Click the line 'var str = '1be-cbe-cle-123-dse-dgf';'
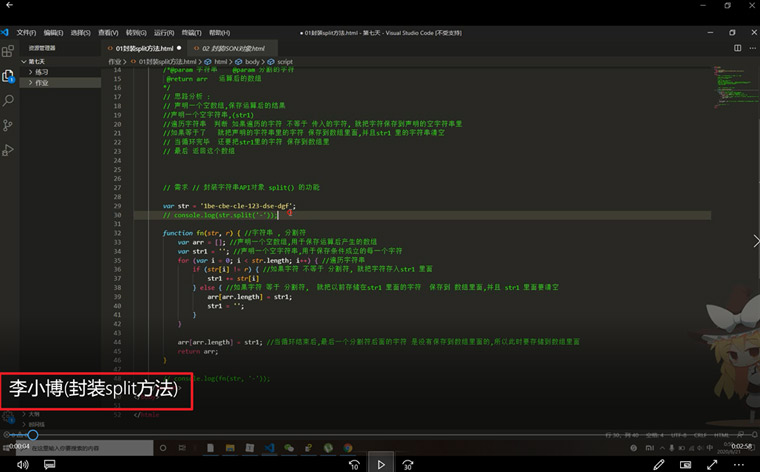Viewport: 760px width, 472px height. coord(229,206)
